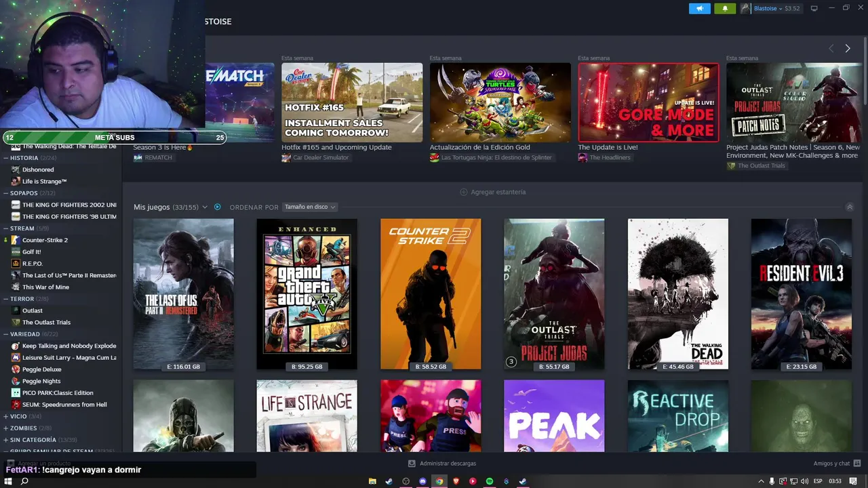Open Google Chrome from the taskbar
The width and height of the screenshot is (868, 488).
[439, 481]
